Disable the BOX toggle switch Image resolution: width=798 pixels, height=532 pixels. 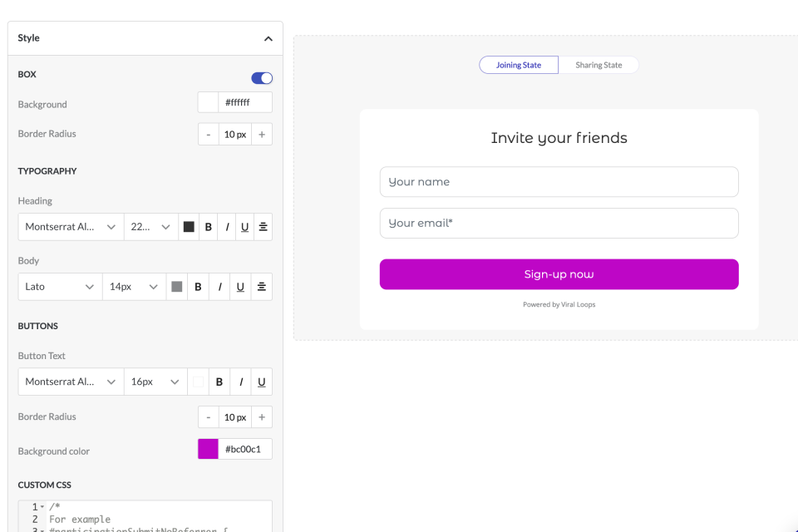click(x=262, y=78)
